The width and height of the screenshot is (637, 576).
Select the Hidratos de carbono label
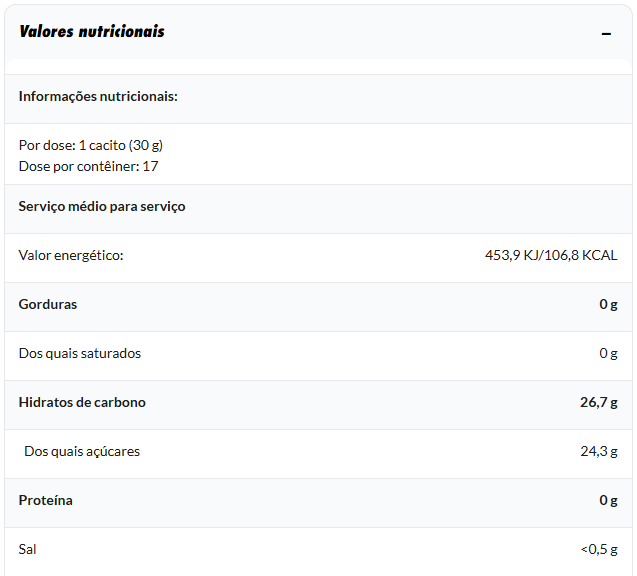82,402
